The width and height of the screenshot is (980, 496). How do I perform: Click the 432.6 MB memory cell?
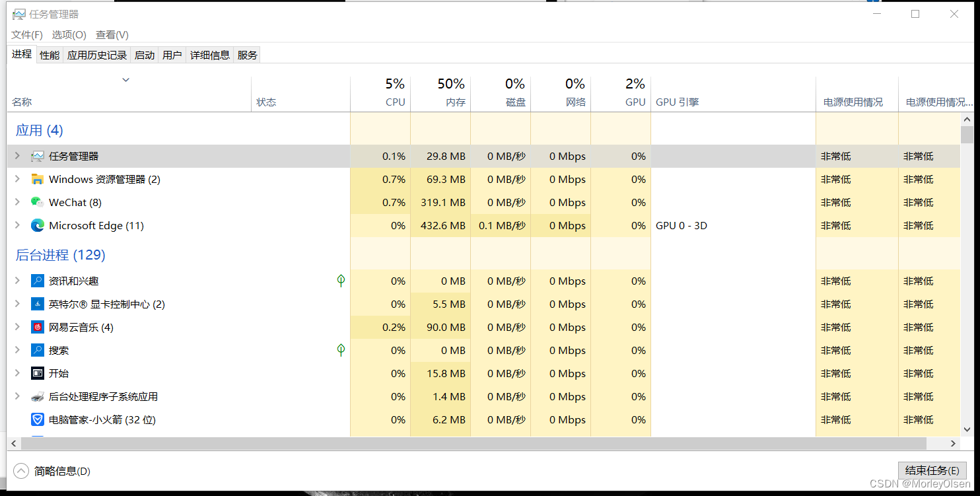[440, 225]
